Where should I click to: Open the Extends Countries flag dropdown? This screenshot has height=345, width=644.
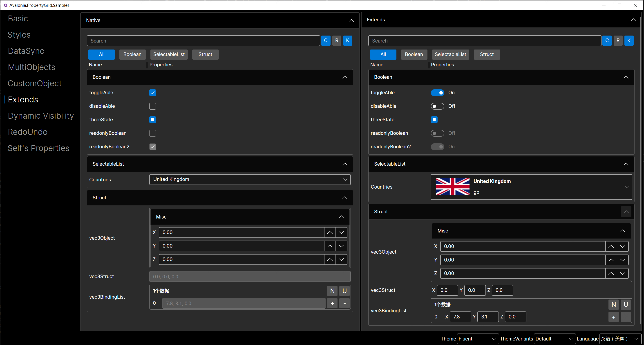pos(531,187)
